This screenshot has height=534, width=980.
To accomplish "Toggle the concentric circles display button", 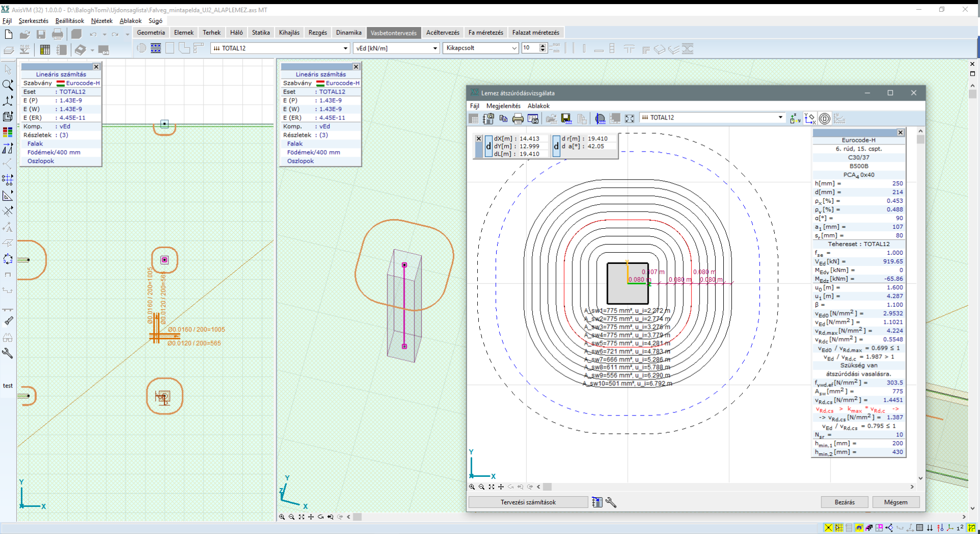I will point(824,119).
